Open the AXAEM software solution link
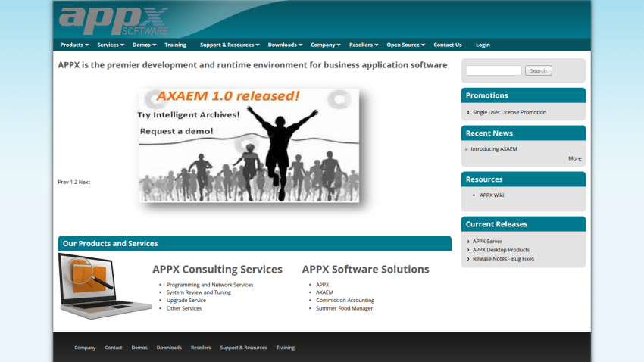Viewport: 644px width, 362px height. coord(324,292)
